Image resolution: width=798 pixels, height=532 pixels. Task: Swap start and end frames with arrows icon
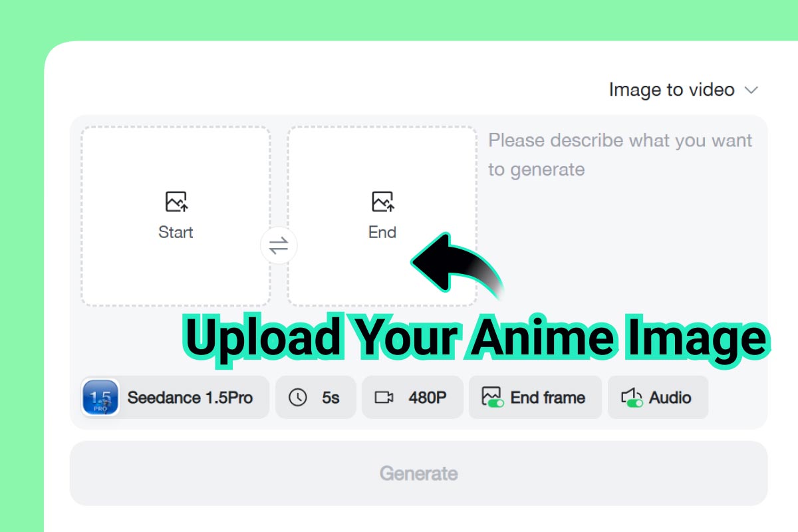(x=279, y=246)
